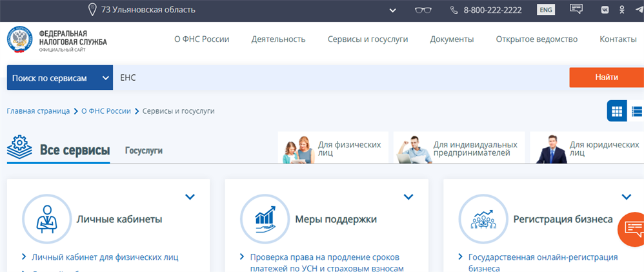Click the 73 Ульяновская область region text
Image resolution: width=644 pixels, height=272 pixels.
(x=148, y=10)
